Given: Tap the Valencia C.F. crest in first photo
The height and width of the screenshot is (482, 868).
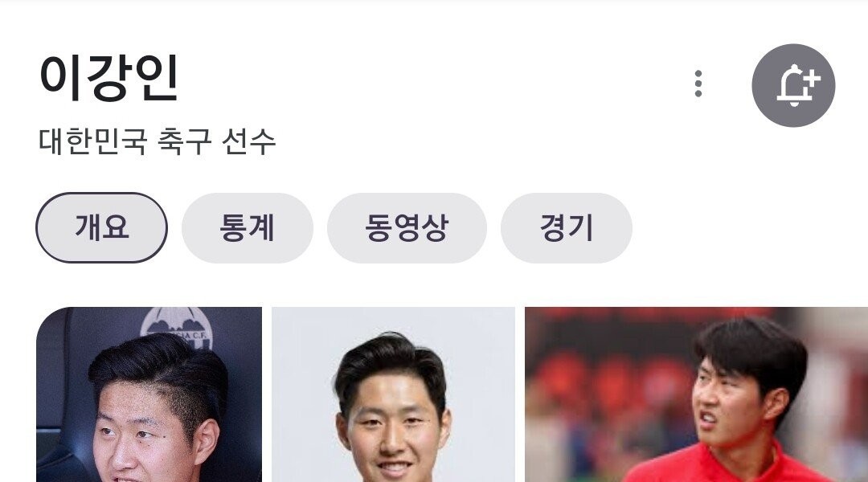Looking at the screenshot, I should coord(177,328).
